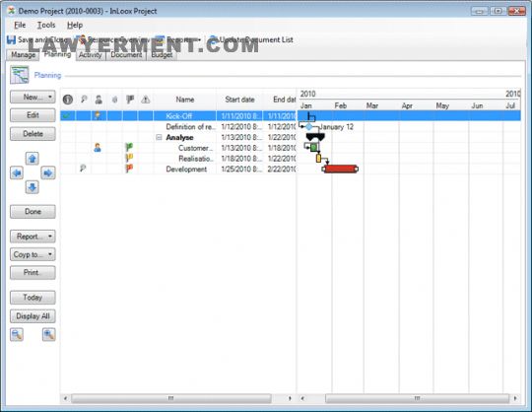Image resolution: width=532 pixels, height=412 pixels.
Task: Click the yellow flag in Realisation row
Action: coord(129,158)
